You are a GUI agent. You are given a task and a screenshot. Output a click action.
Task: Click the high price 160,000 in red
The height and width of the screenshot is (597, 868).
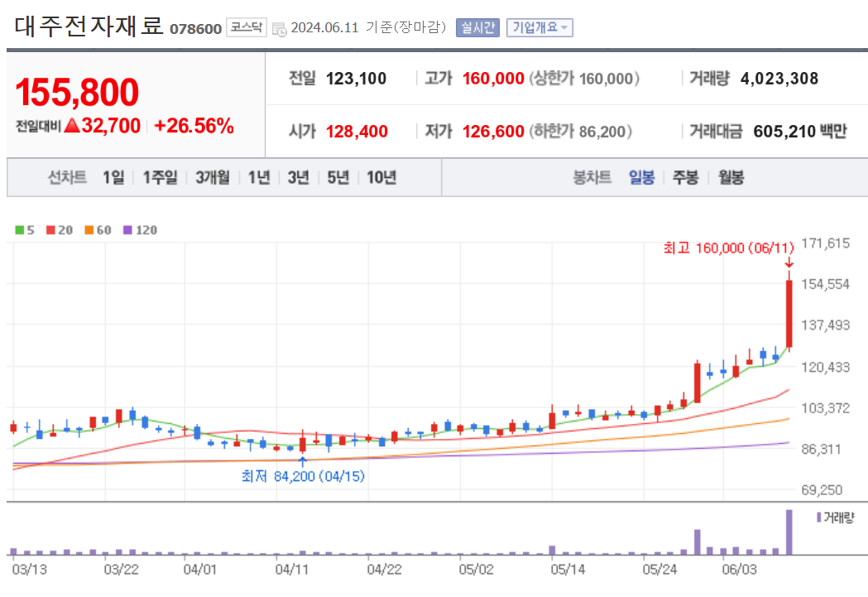[493, 79]
